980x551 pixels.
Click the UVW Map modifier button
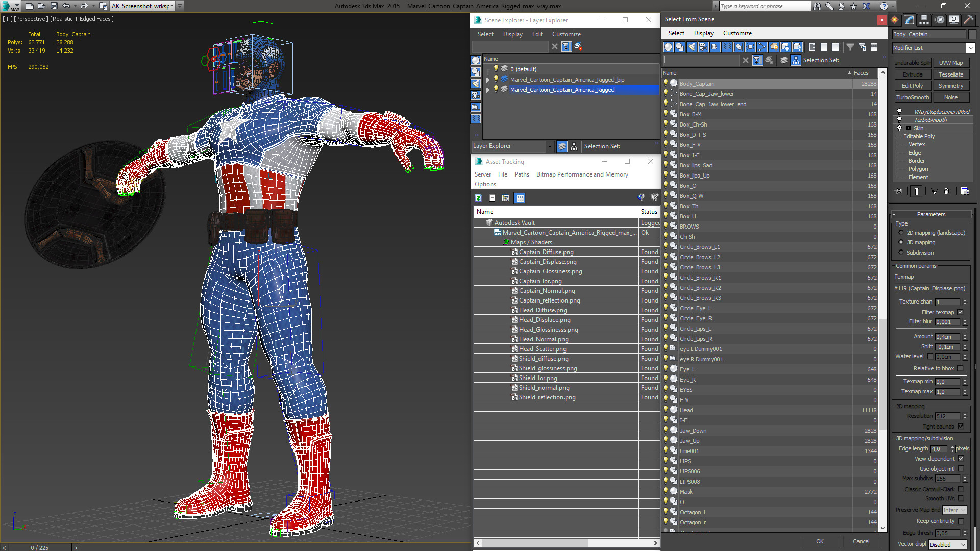pos(950,63)
